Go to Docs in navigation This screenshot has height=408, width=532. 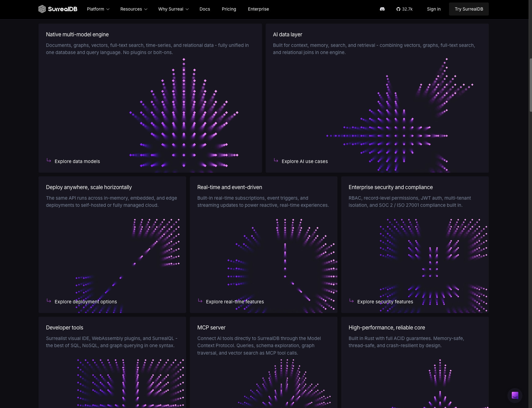coord(205,9)
